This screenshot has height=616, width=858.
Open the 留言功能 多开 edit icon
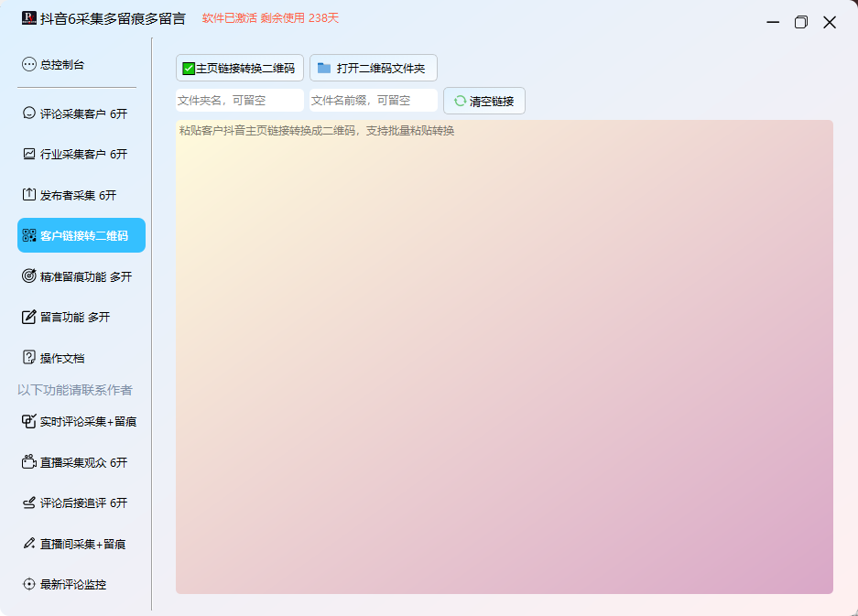(29, 317)
